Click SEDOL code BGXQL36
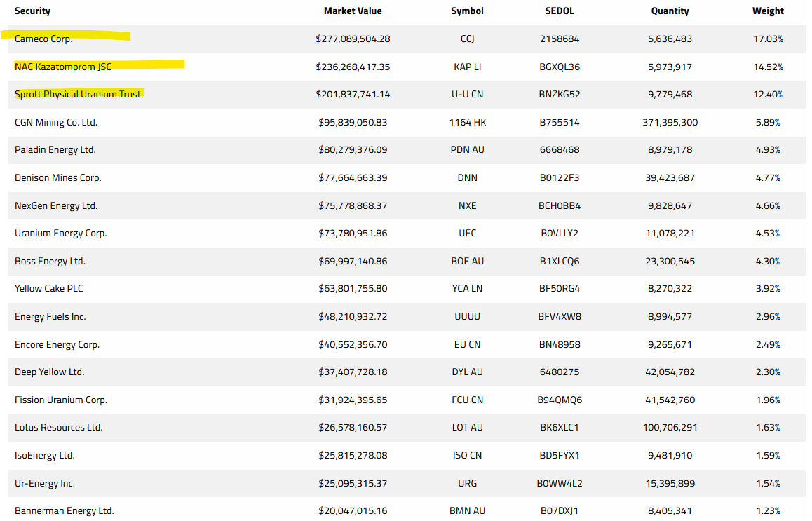Viewport: 812px width, 521px height. pyautogui.click(x=560, y=67)
